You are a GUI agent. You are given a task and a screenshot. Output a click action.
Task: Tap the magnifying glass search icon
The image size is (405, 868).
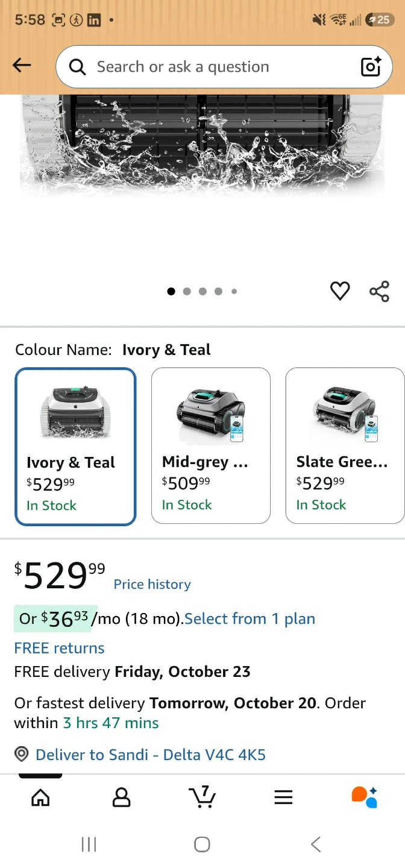[x=78, y=67]
